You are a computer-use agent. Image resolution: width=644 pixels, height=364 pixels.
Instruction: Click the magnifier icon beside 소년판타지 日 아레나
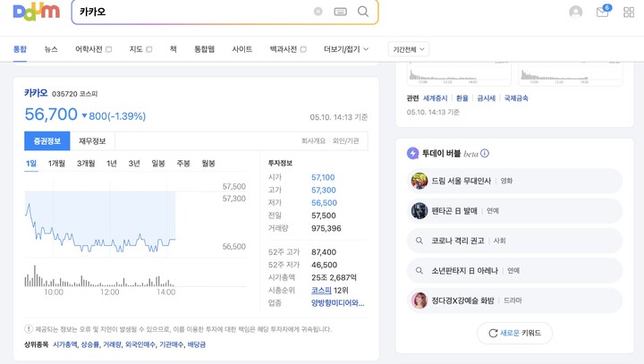coord(419,271)
